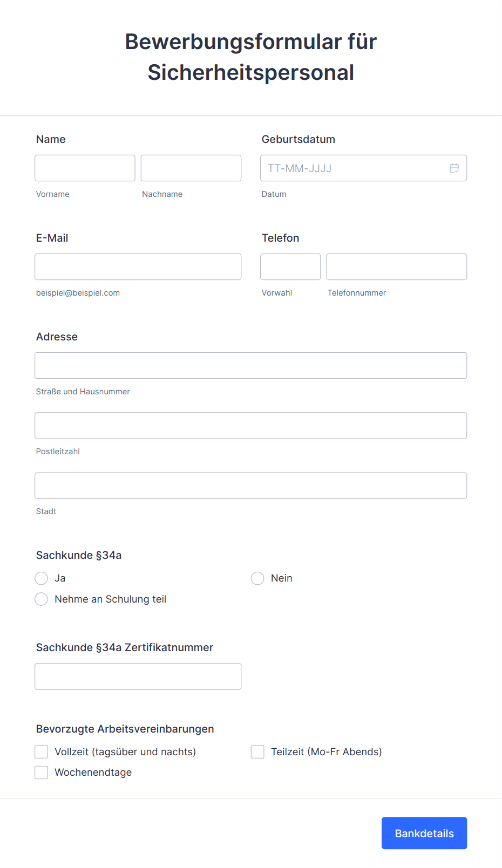Click the Bevorzugte Arbeitsvereinbarungen label
Screen dimensions: 502x868
click(x=125, y=729)
